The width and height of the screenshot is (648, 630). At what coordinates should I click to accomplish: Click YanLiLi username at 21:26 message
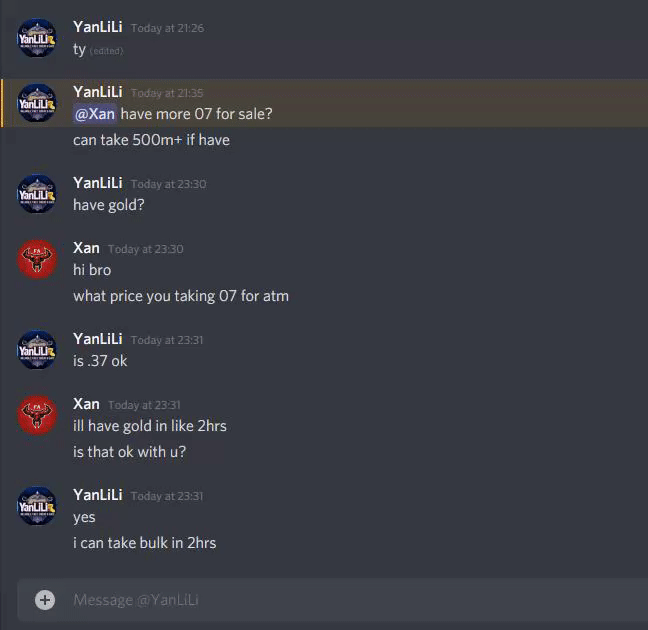[x=98, y=27]
